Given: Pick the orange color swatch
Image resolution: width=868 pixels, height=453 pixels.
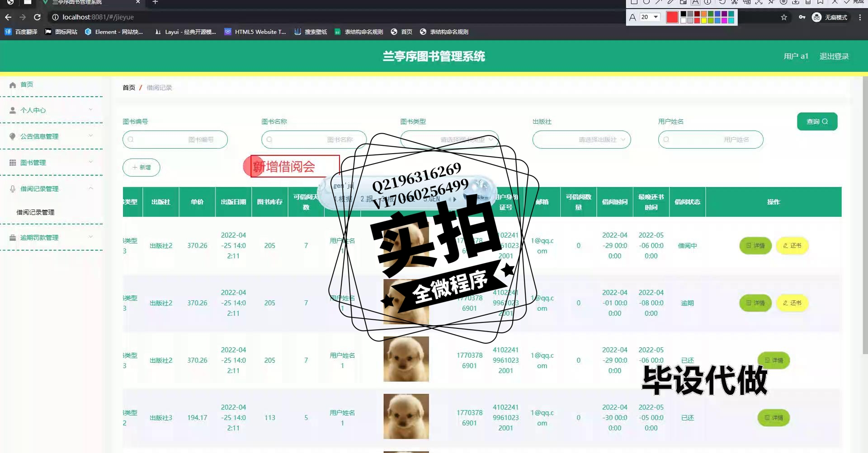Looking at the screenshot, I should (x=703, y=14).
